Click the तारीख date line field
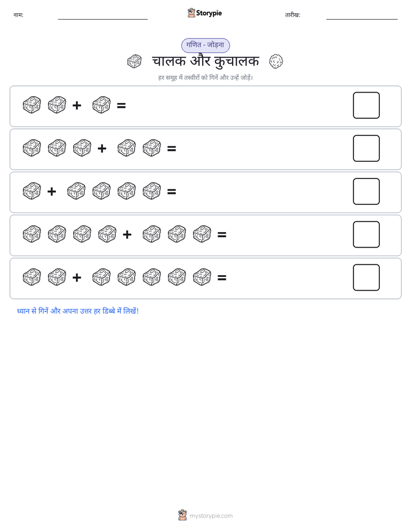Screen dimensions: 411x532 (x=362, y=16)
